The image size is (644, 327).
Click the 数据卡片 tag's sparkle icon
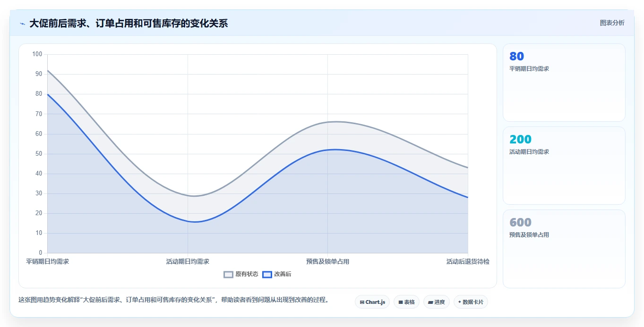pos(459,302)
